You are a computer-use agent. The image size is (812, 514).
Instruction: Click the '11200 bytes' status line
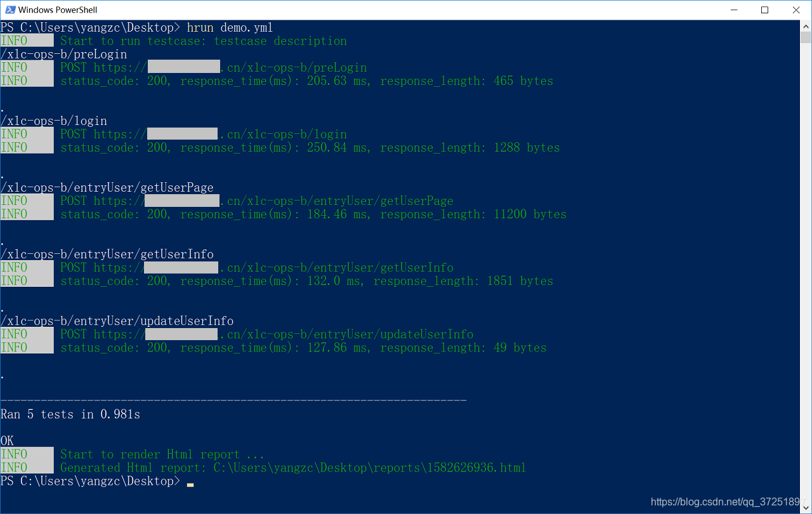click(x=313, y=214)
